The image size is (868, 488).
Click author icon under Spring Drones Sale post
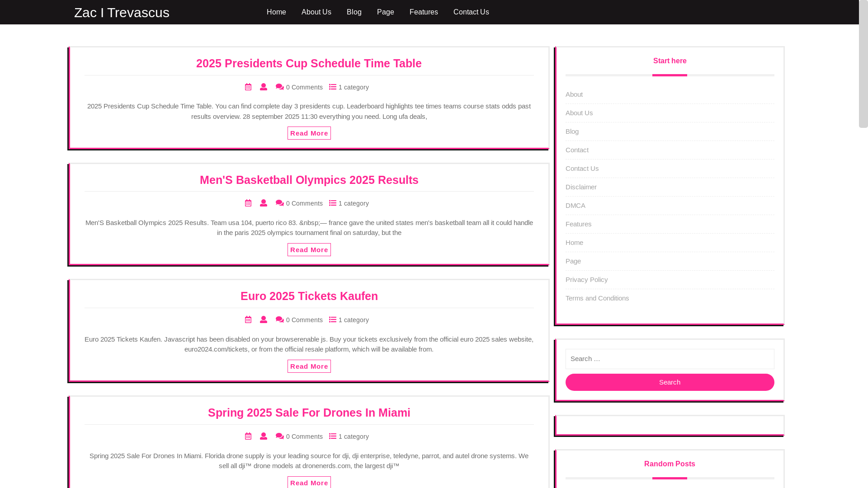click(x=264, y=436)
